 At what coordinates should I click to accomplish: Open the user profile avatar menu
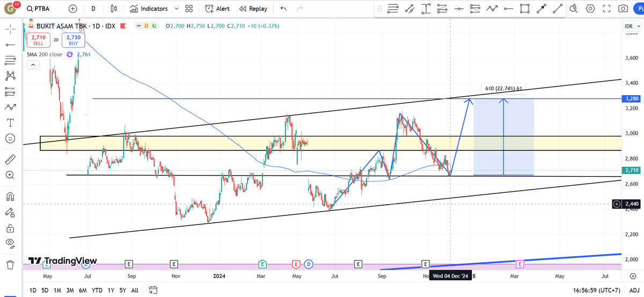[x=10, y=9]
